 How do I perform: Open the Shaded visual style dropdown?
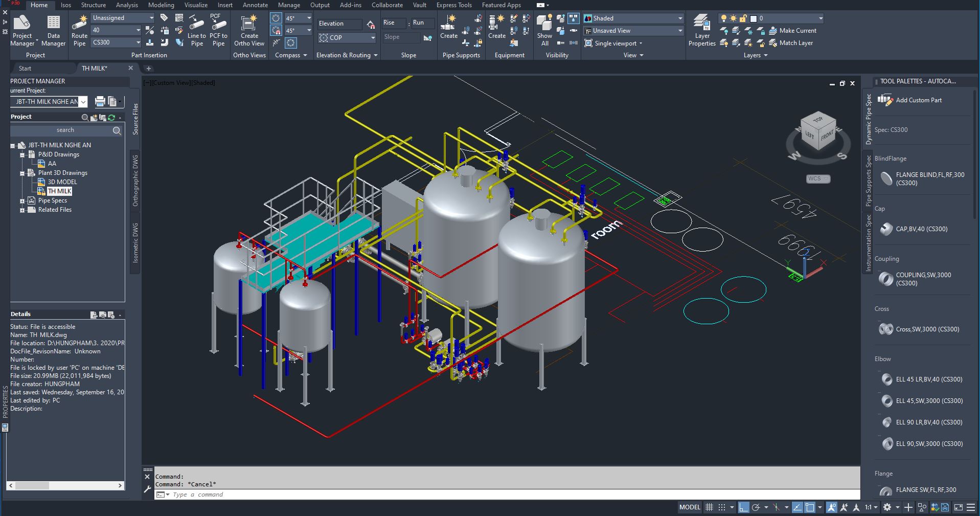[634, 18]
